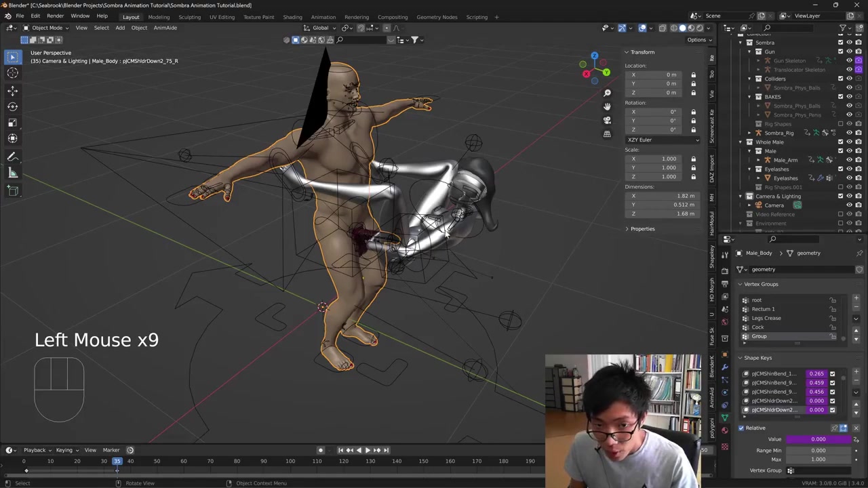
Task: Select the Cursor tool
Action: pos(12,73)
